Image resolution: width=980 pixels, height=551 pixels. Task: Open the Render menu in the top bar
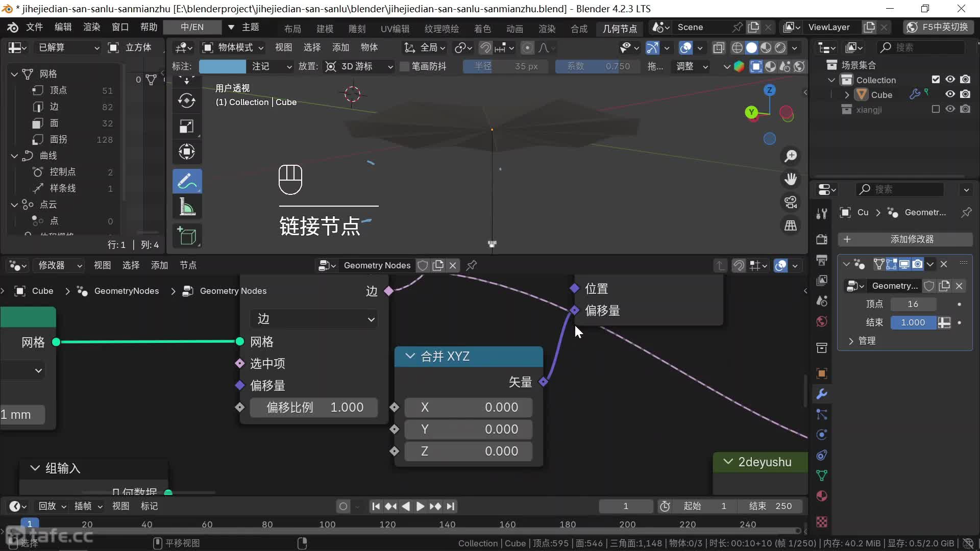point(91,27)
